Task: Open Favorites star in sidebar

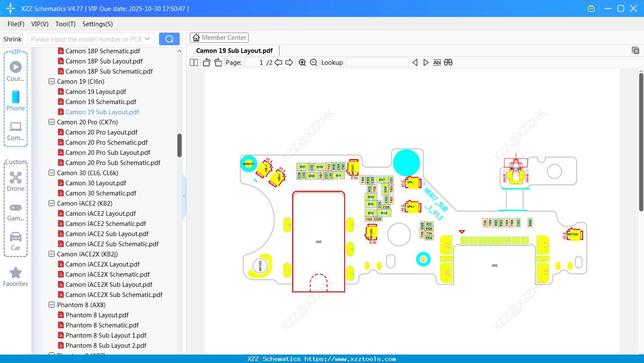Action: coord(16,277)
